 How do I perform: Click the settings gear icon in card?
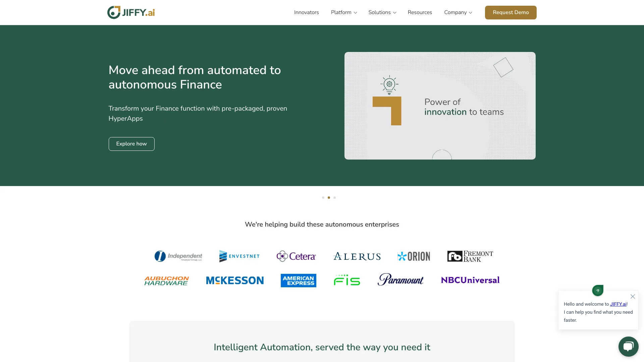pos(389,84)
